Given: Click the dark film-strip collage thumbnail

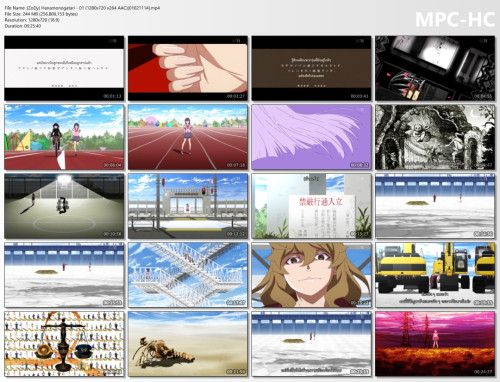Looking at the screenshot, I should tap(435, 68).
